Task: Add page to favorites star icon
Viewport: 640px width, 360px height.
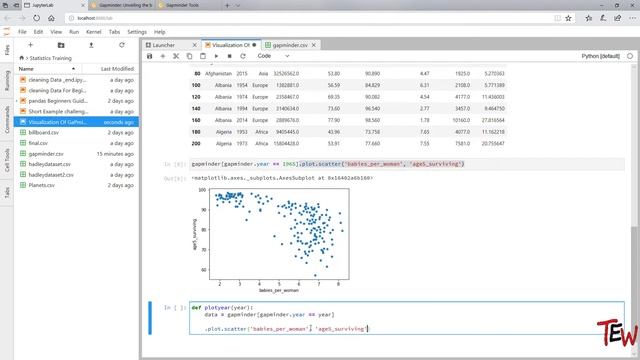Action: point(568,18)
